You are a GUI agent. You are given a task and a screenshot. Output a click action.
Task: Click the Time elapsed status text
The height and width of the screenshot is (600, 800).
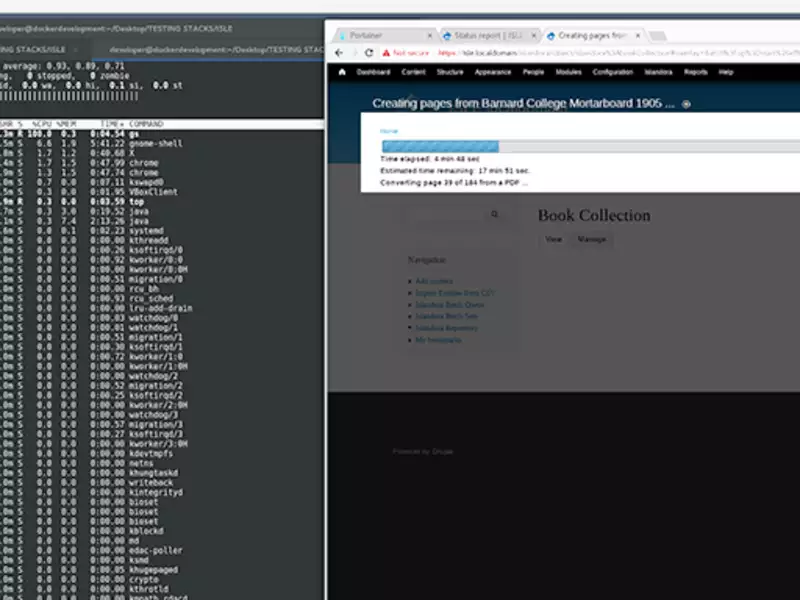tap(430, 159)
